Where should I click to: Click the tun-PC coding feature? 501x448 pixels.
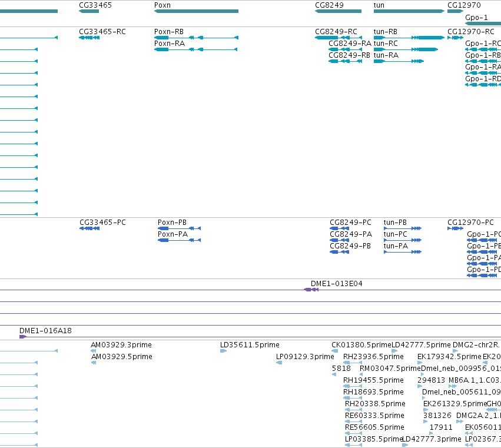(x=403, y=240)
